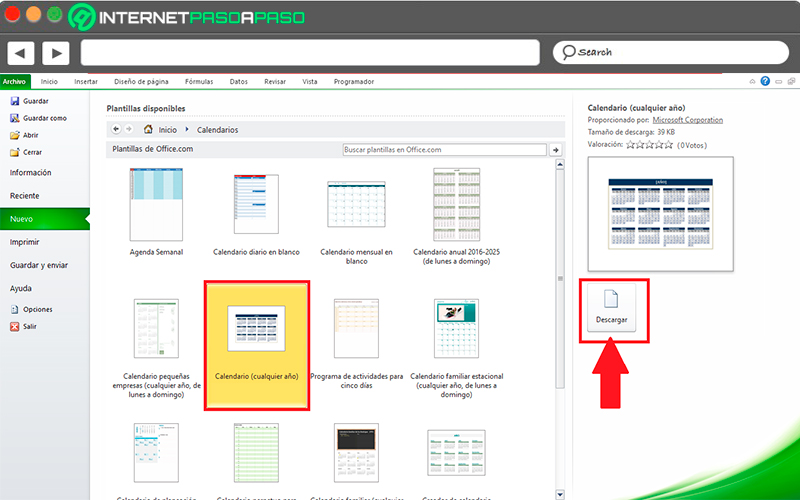Click the large calendar preview image

(x=661, y=214)
